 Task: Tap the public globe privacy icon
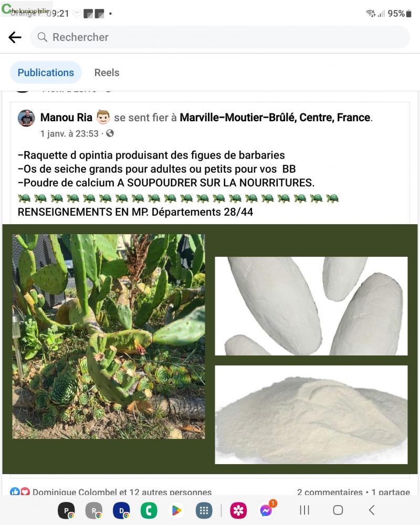tap(110, 133)
